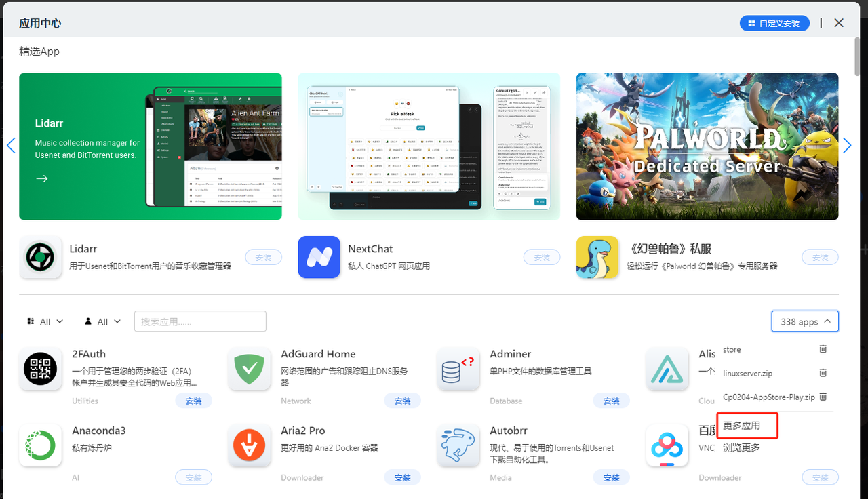Viewport: 868px width, 499px height.
Task: Click the white arrow on the Lidarr banner
Action: [x=42, y=178]
